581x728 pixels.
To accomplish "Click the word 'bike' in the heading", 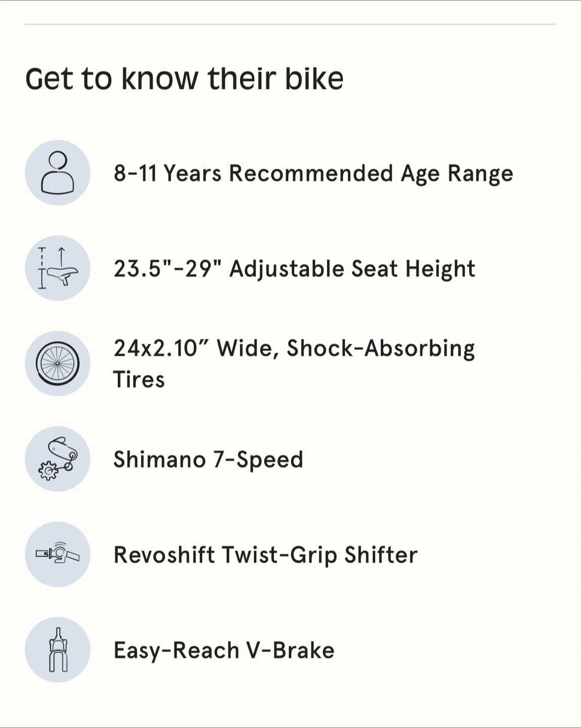I will 314,79.
